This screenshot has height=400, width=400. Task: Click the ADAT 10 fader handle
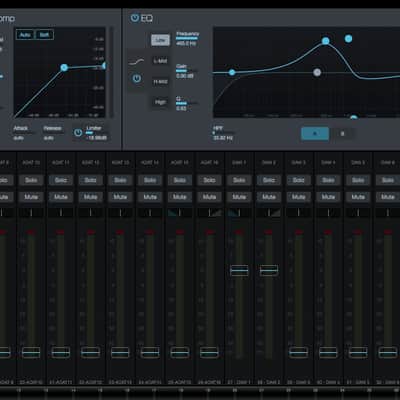31,352
